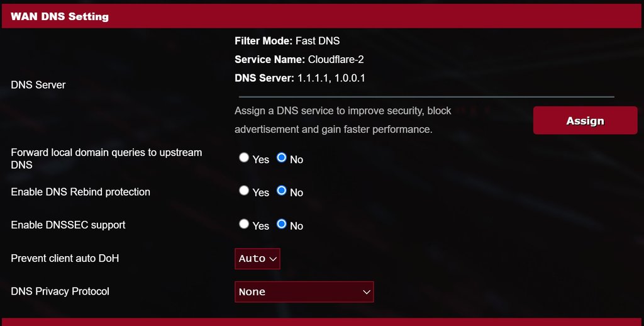The width and height of the screenshot is (644, 326).
Task: Turn on DNSSEC support with Yes
Action: [244, 223]
